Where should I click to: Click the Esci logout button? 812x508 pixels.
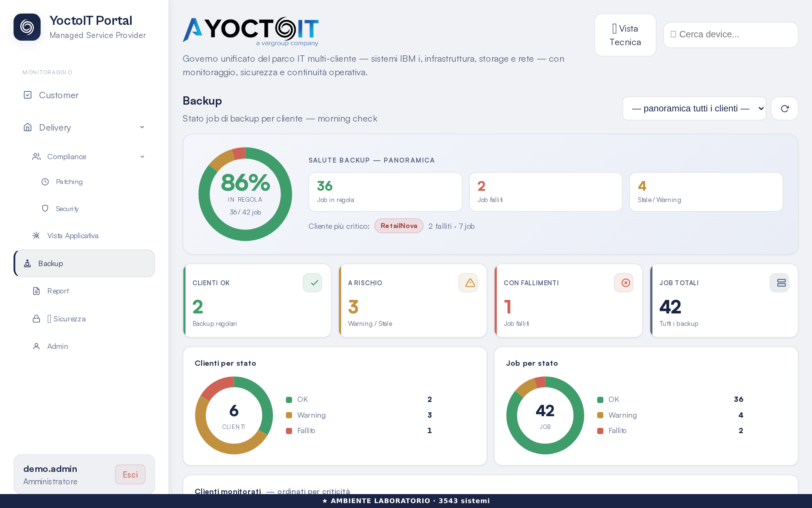click(130, 475)
